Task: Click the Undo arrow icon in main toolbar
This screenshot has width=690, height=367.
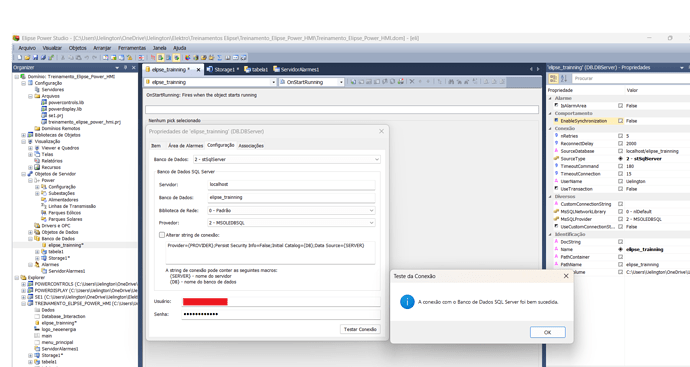Action: click(x=87, y=57)
